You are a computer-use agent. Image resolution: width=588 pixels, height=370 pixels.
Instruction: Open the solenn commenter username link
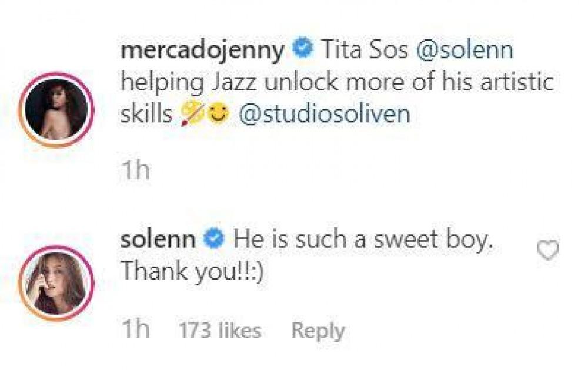158,240
